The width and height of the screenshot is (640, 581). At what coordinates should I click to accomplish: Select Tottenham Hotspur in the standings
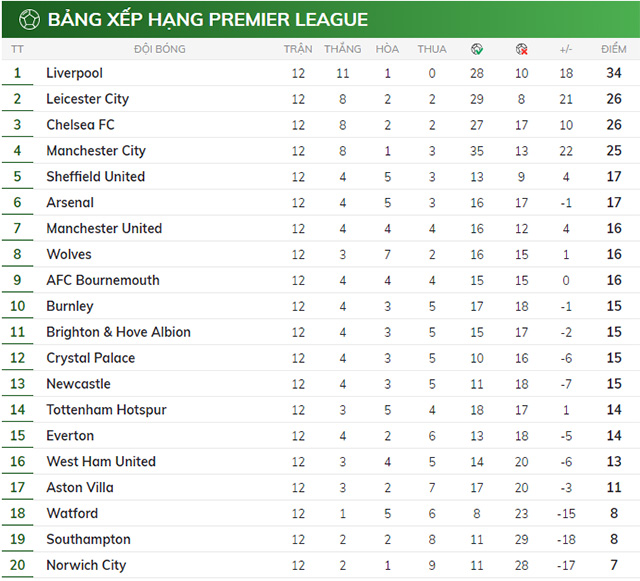106,410
